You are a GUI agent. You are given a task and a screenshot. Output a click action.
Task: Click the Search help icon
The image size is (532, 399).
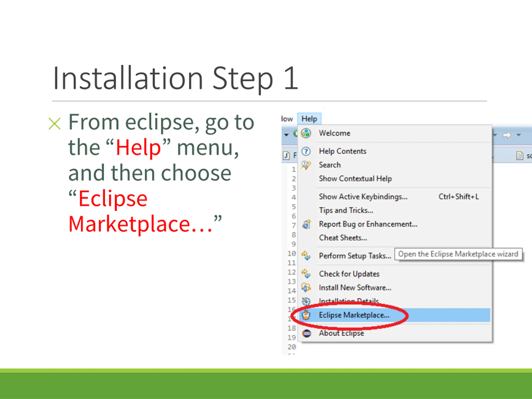(x=306, y=165)
